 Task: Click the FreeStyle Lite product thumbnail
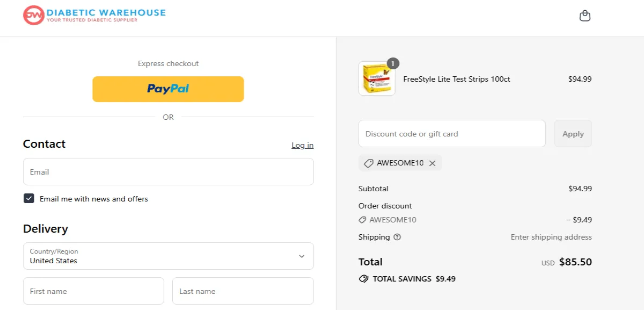pyautogui.click(x=376, y=78)
